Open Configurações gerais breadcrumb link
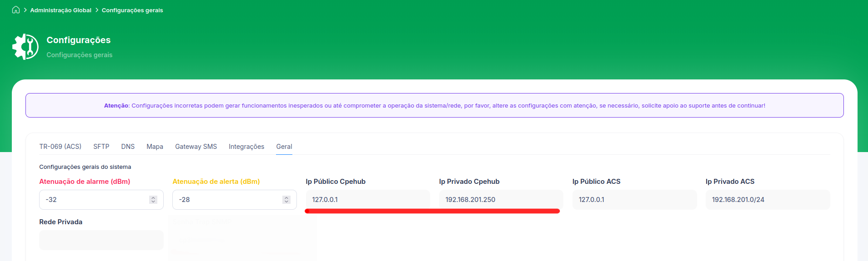 [132, 10]
